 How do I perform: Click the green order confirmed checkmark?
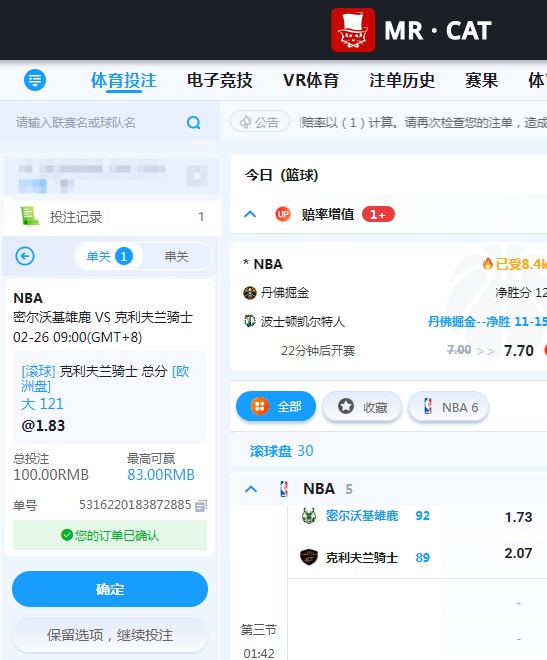point(66,535)
